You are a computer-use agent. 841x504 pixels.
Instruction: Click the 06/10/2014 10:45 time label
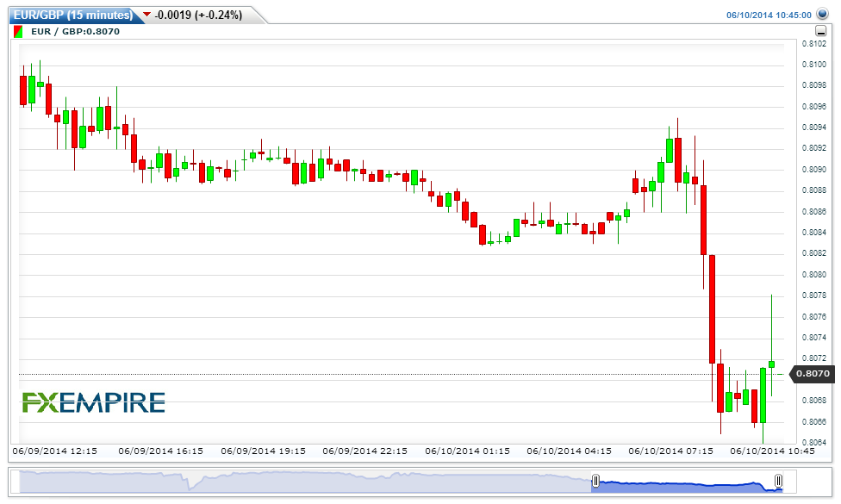pyautogui.click(x=772, y=451)
